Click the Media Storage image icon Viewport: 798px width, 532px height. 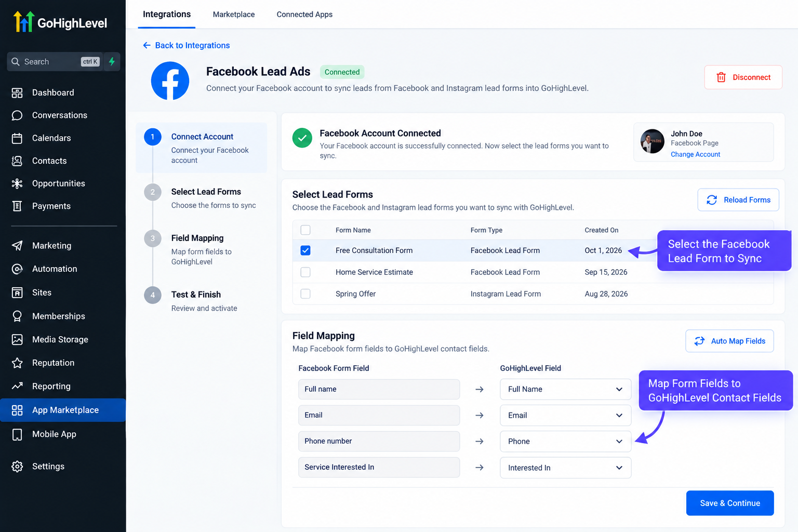tap(17, 340)
